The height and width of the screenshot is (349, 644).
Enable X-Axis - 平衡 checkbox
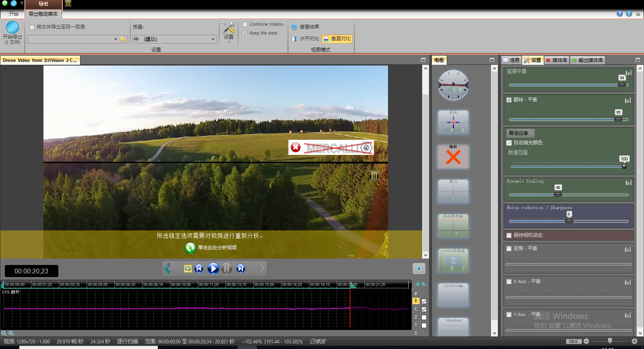click(x=509, y=281)
